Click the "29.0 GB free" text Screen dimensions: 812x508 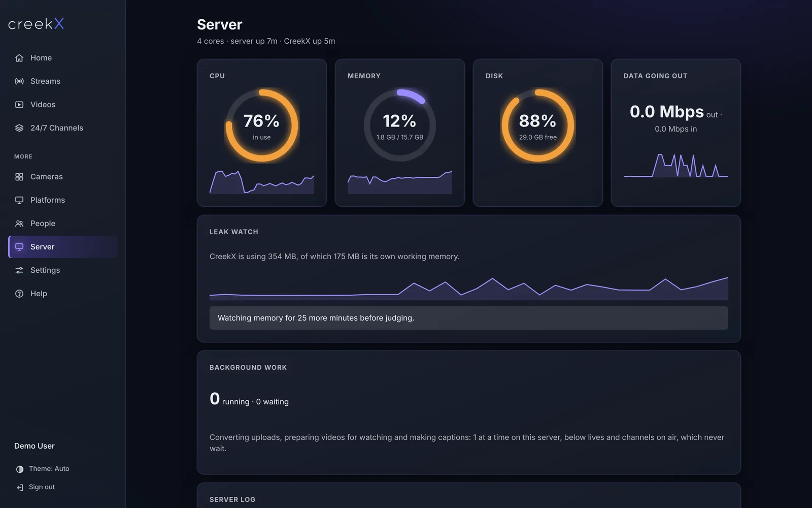pos(538,137)
